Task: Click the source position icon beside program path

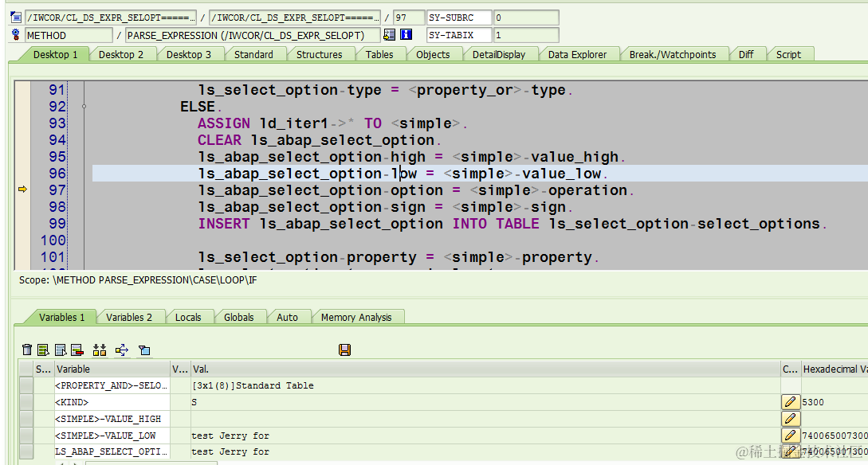Action: [15, 18]
